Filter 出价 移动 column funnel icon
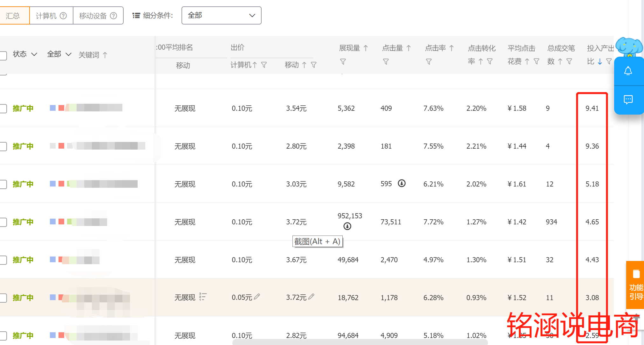 coord(314,65)
